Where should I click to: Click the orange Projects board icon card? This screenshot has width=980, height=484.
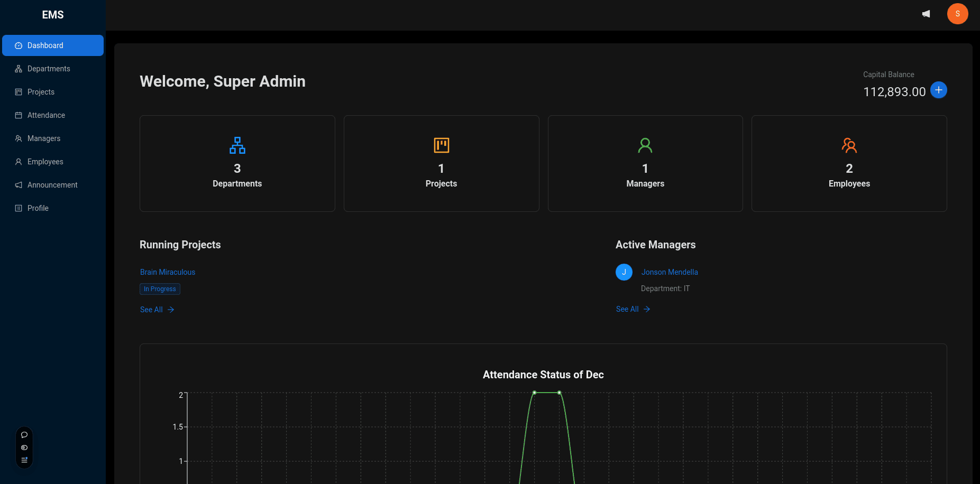442,163
